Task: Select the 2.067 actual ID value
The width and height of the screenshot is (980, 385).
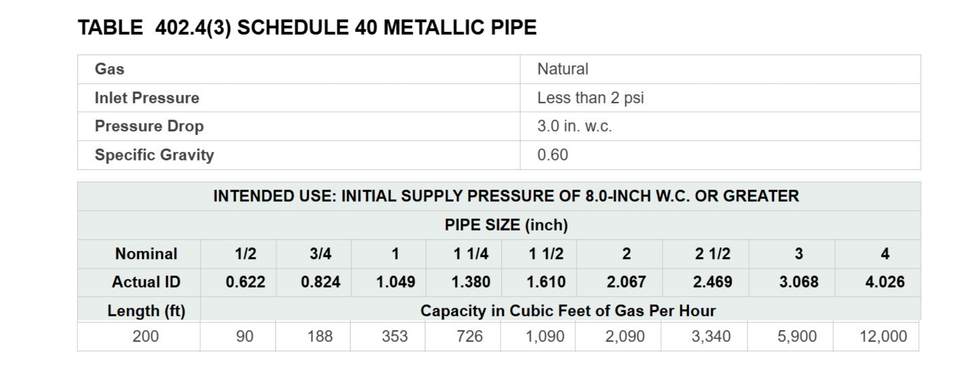Action: pyautogui.click(x=626, y=282)
